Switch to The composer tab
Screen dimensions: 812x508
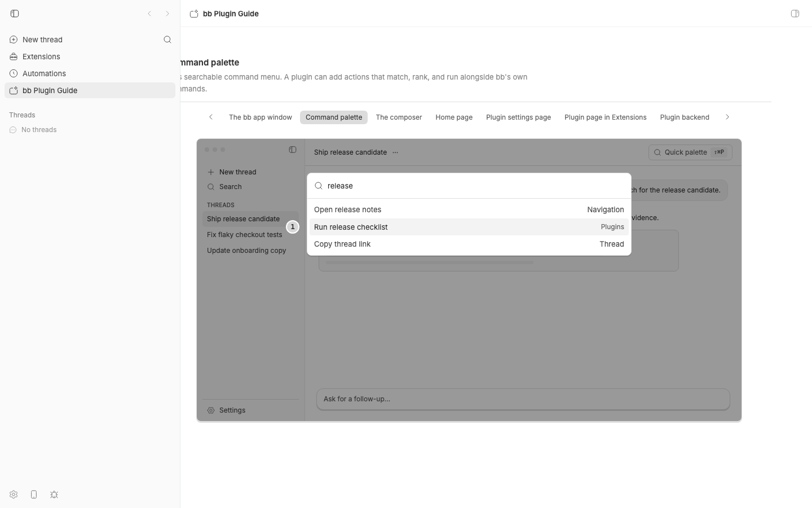pos(399,117)
